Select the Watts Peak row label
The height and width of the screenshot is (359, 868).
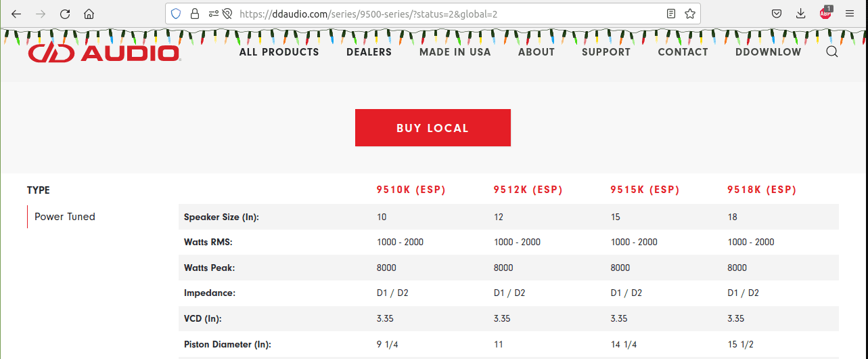tap(210, 268)
